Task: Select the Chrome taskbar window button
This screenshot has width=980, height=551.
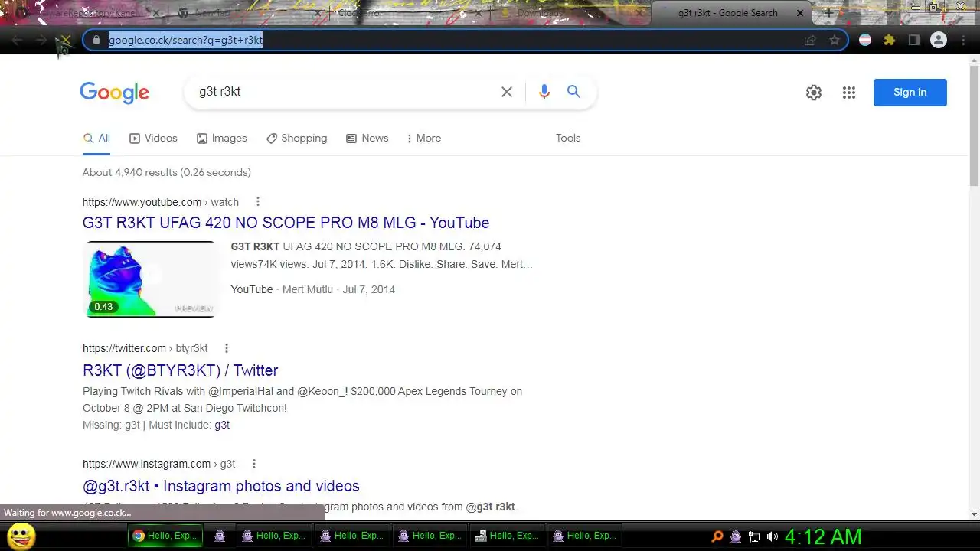Action: click(165, 536)
